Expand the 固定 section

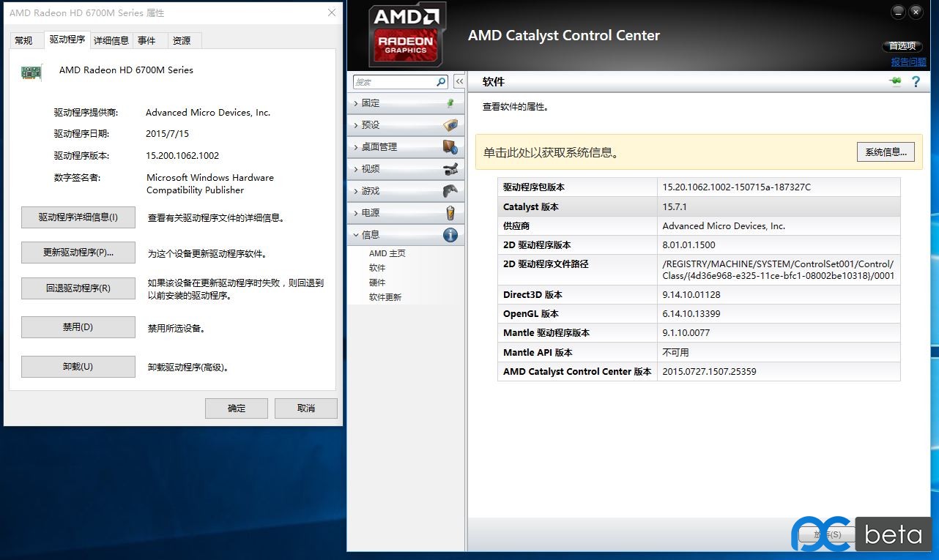click(407, 103)
